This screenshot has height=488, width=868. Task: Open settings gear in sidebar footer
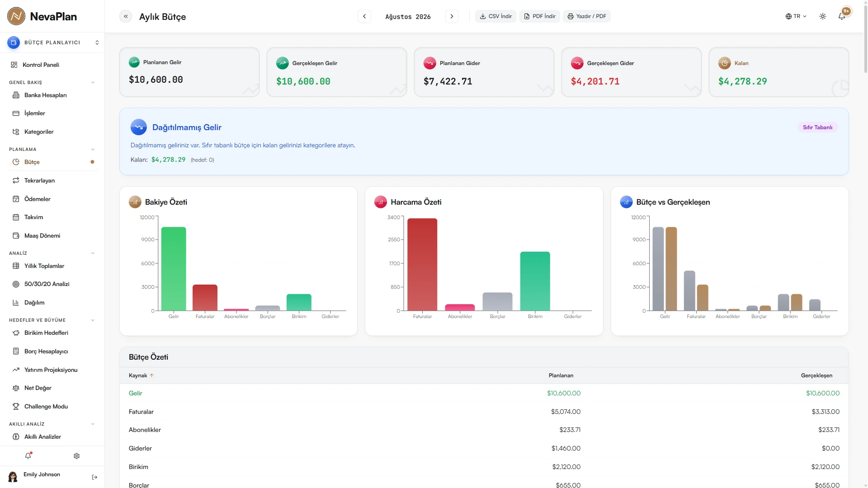click(76, 456)
